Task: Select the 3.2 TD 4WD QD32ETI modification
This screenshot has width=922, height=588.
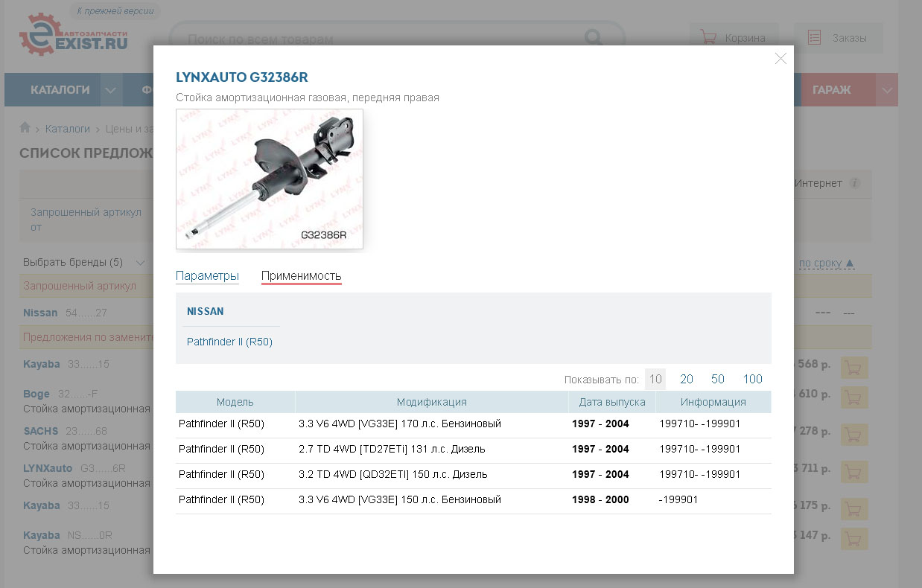Action: coord(393,475)
